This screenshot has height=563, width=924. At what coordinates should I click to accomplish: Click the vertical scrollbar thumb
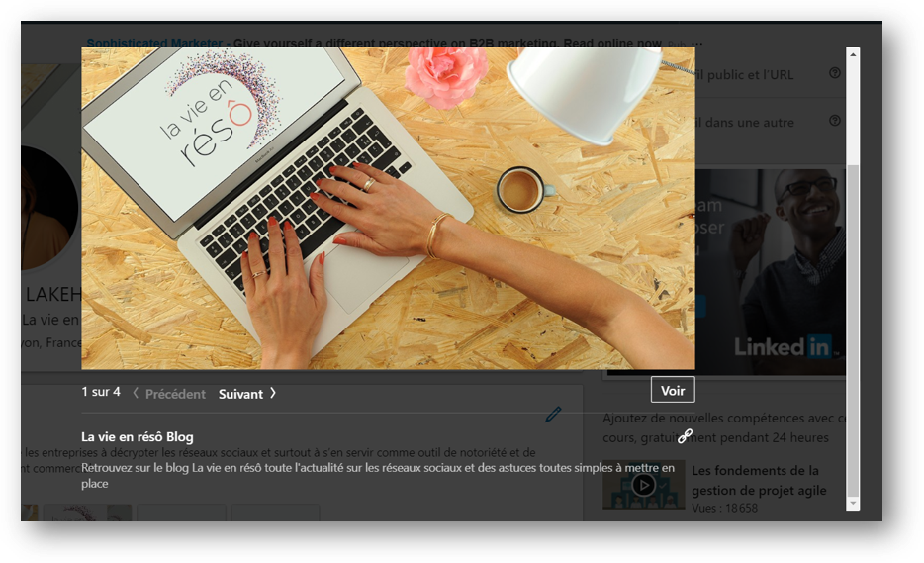[x=852, y=330]
